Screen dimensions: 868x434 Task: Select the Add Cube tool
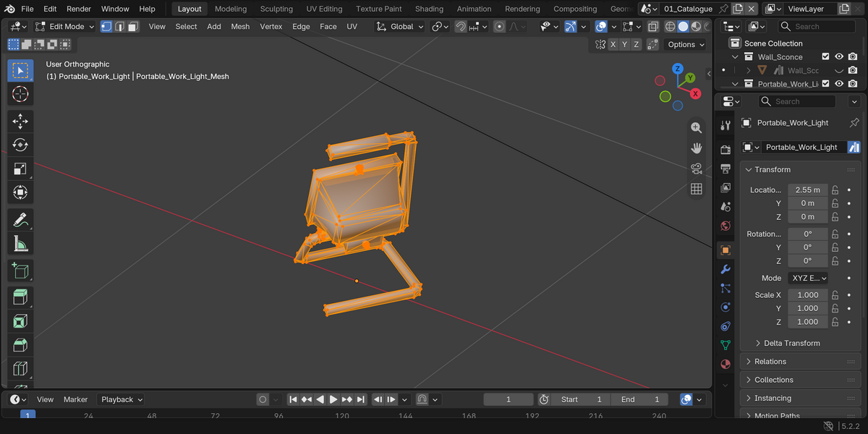(x=20, y=271)
